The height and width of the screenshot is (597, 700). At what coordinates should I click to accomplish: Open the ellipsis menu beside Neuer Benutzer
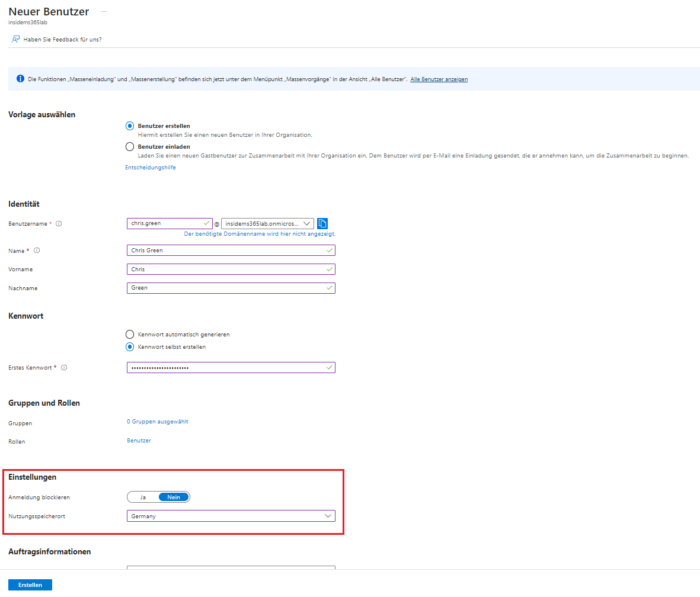(x=104, y=12)
